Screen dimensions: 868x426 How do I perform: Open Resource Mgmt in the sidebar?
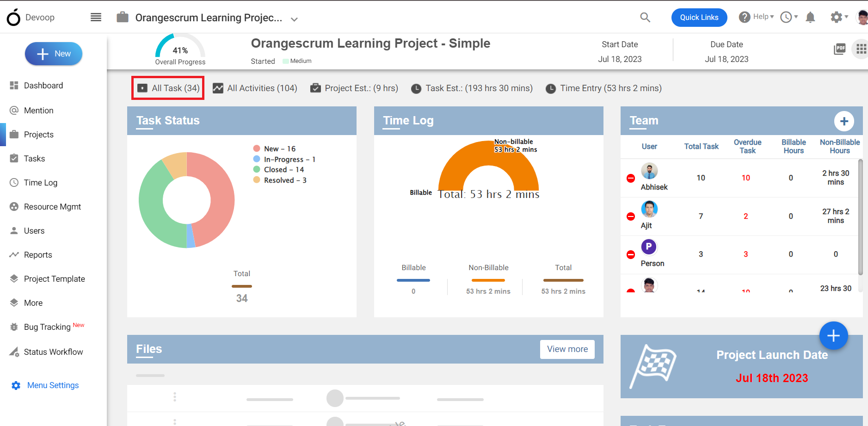click(52, 207)
